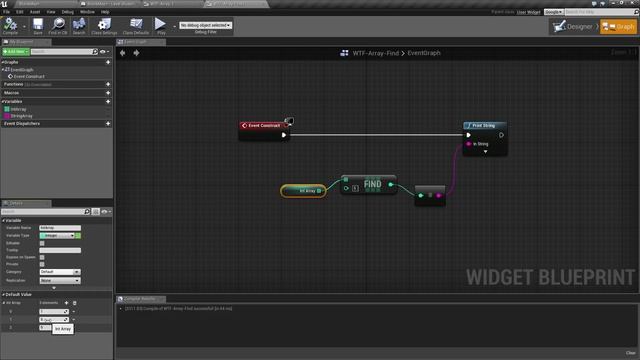Select the IntArray variable
640x360 pixels.
pos(18,109)
